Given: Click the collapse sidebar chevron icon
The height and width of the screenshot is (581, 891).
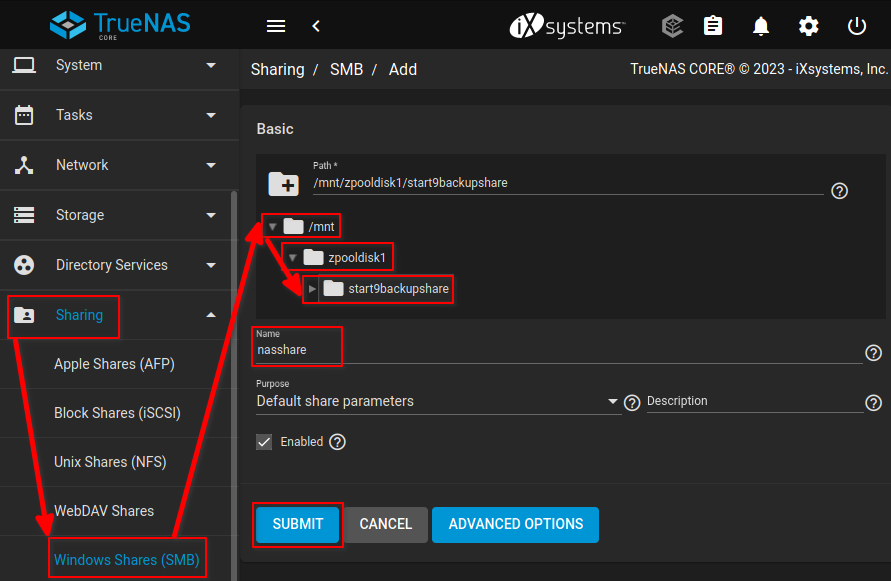Looking at the screenshot, I should (x=316, y=26).
